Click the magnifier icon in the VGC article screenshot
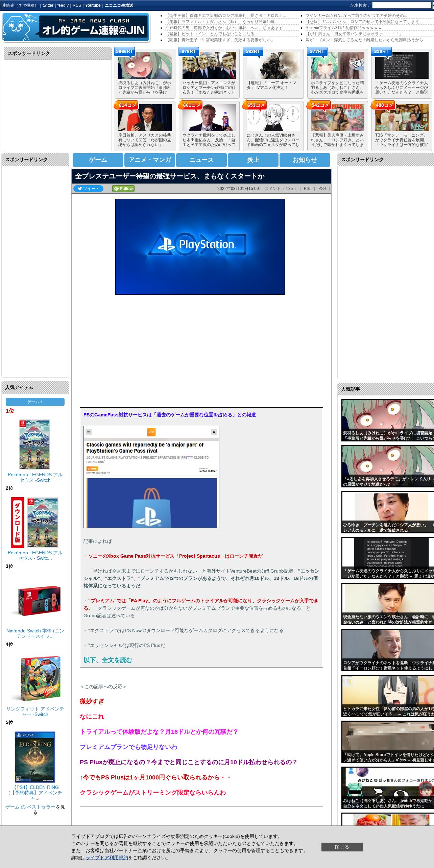Image resolution: width=434 pixels, height=868 pixels. [x=214, y=432]
